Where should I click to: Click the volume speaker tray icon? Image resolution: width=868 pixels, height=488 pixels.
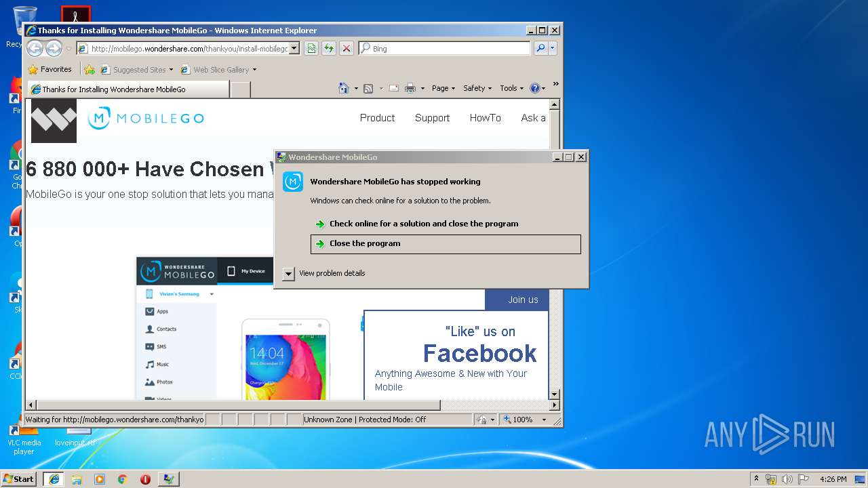(787, 479)
